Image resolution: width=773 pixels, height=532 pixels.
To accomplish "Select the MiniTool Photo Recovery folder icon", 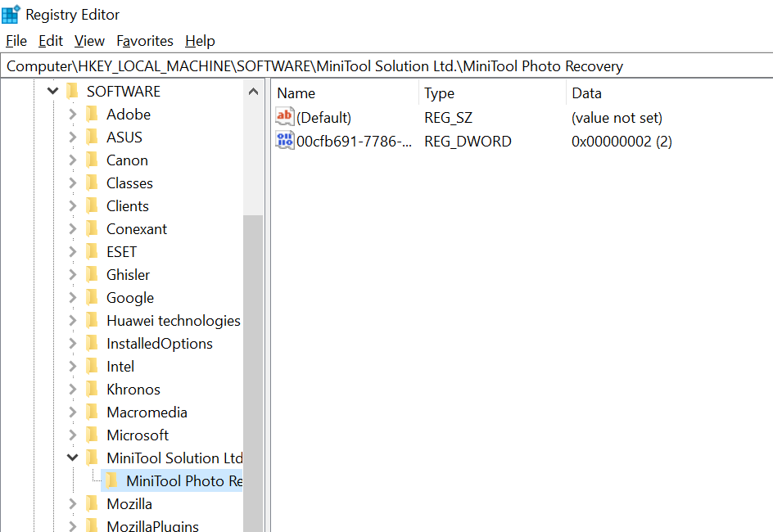I will (x=112, y=480).
